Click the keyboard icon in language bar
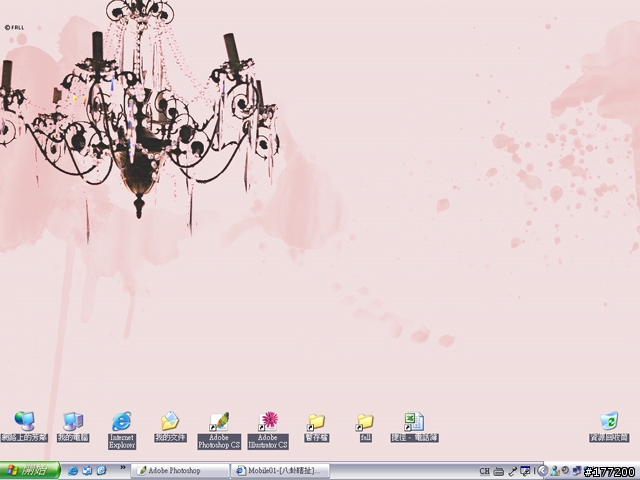Screen dimensions: 640x480 coord(498,471)
